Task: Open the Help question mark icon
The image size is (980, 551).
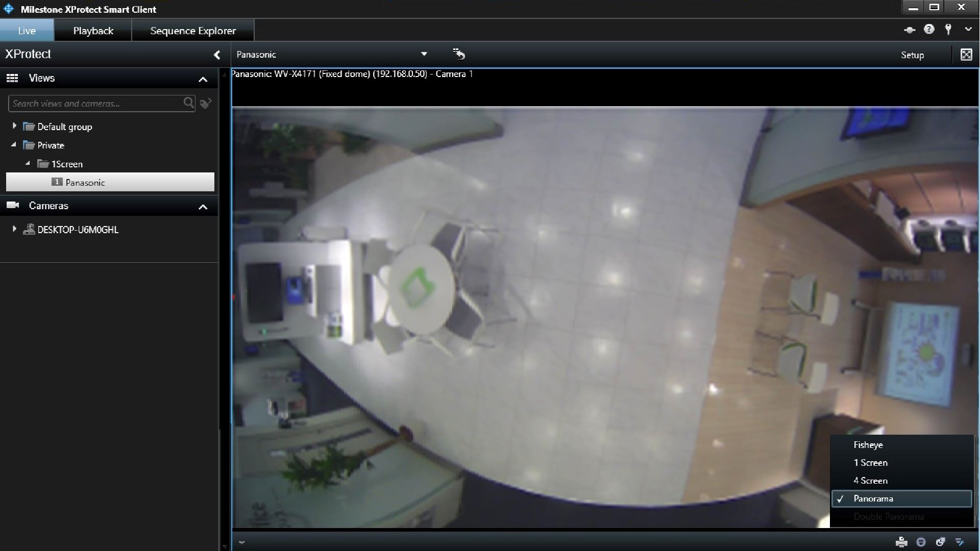Action: click(929, 30)
